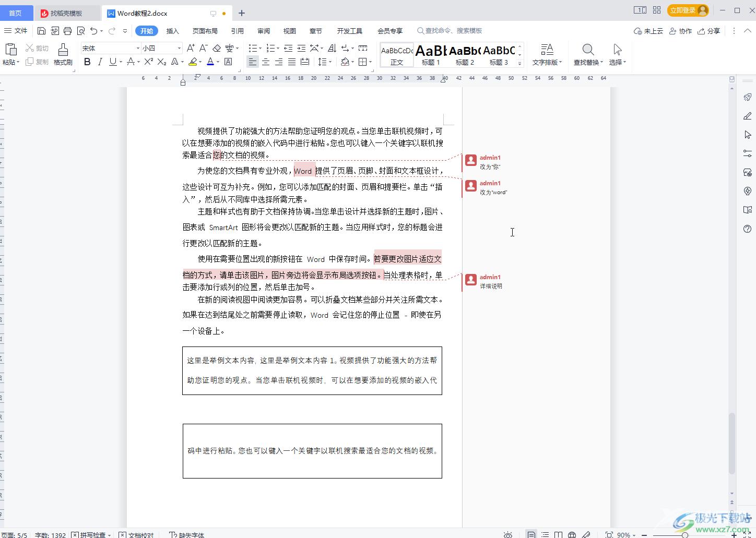Click the Character Border icon
Viewport: 756px width, 538px height.
(x=228, y=62)
